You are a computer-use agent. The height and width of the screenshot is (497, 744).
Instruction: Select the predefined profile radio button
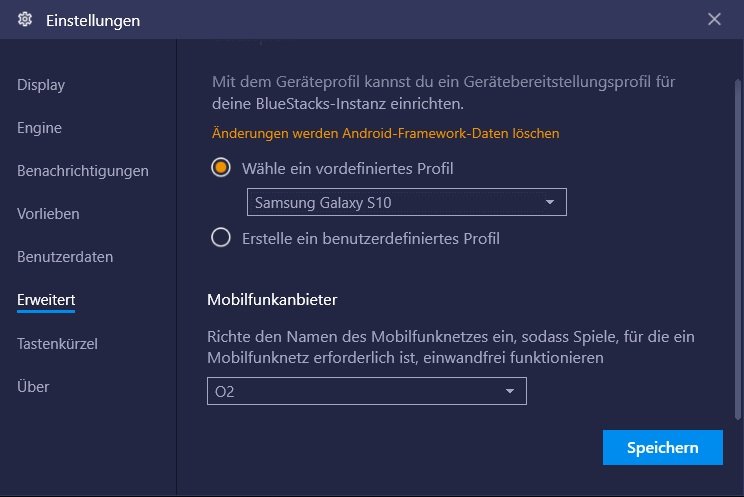[x=221, y=168]
